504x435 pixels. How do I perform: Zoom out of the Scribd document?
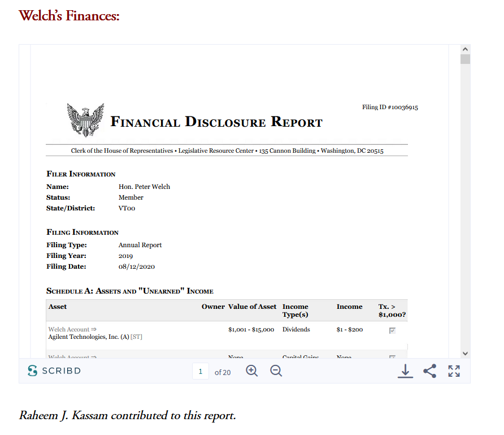[276, 371]
